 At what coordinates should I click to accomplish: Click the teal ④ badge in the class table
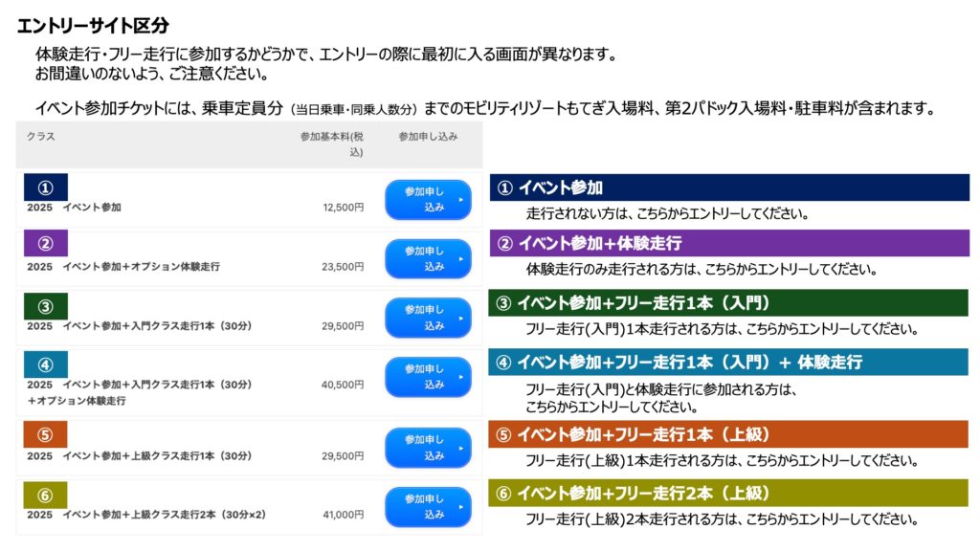pos(45,364)
